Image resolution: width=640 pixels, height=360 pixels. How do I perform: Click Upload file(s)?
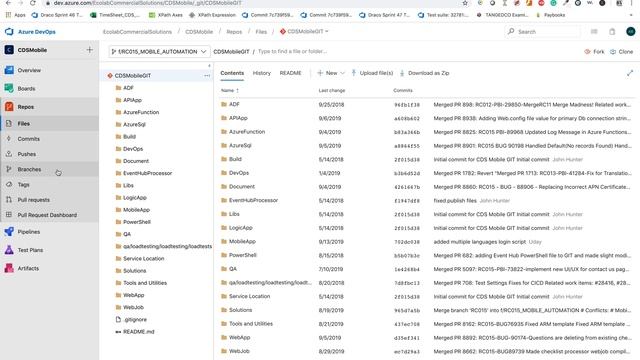[x=372, y=73]
